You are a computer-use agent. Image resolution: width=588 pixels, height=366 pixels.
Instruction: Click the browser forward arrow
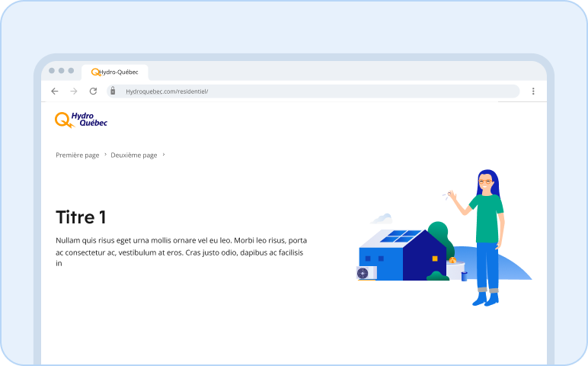(74, 91)
